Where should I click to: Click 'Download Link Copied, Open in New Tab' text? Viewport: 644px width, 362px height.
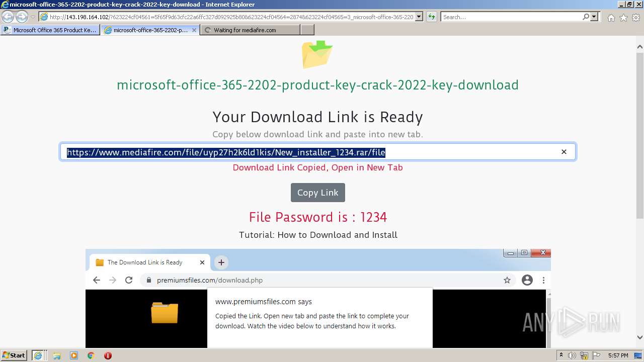[x=317, y=167]
